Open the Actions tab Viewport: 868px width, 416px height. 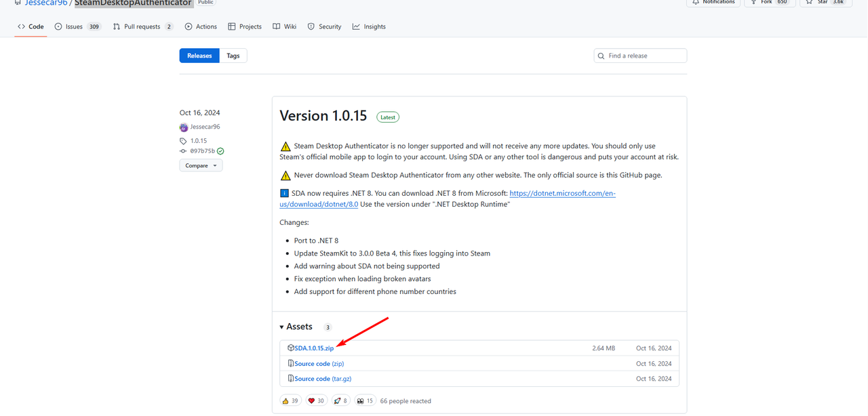pos(201,26)
